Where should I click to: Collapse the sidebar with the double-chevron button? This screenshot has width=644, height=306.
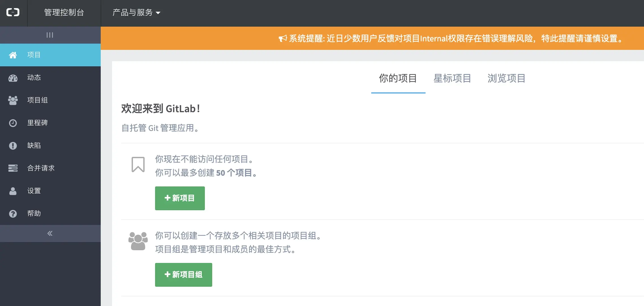50,233
